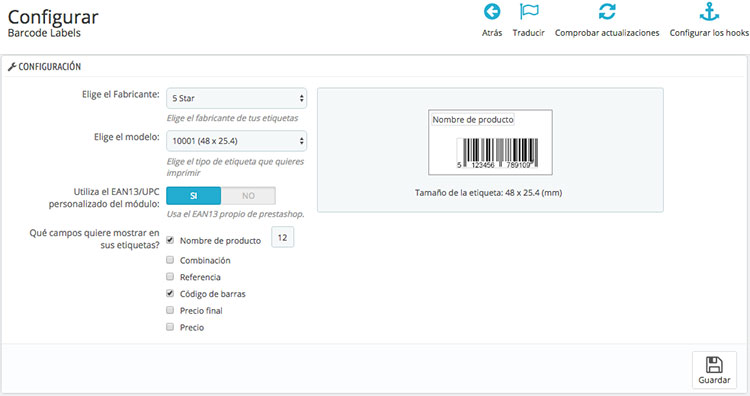Click the Comprobar actualizaciones refresh icon
The image size is (750, 396).
pyautogui.click(x=607, y=11)
